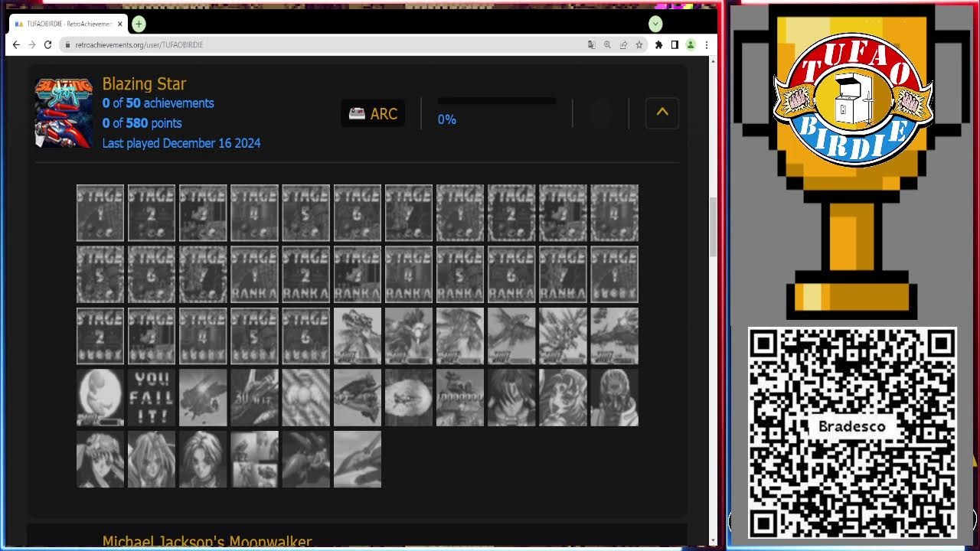Image resolution: width=980 pixels, height=551 pixels.
Task: Click the Tufao Birdie trophy logo
Action: click(852, 99)
